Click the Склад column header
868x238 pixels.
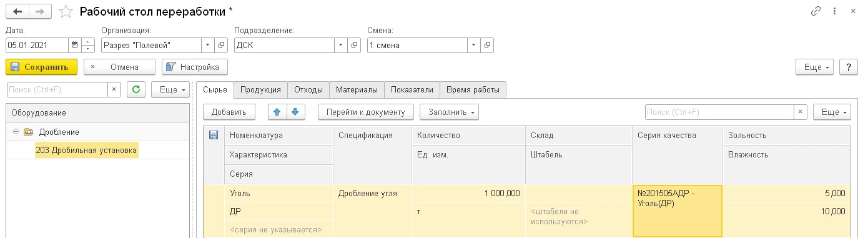tap(579, 136)
